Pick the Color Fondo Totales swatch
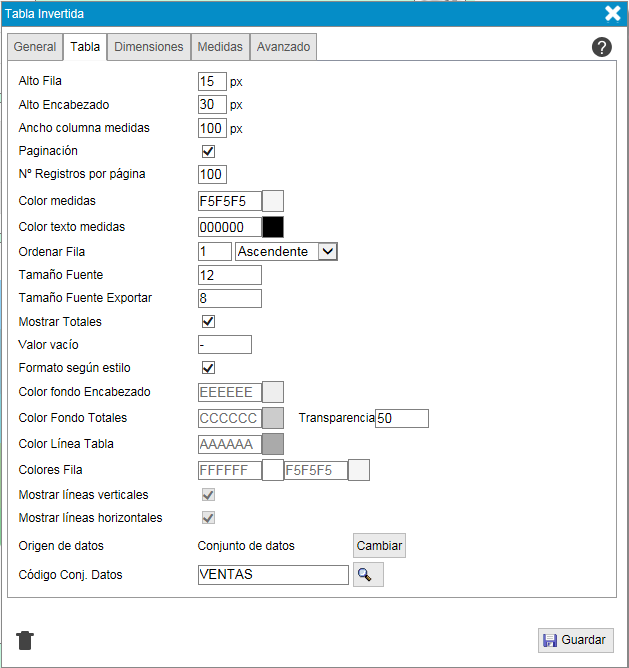Screen dimensions: 629x668 (273, 418)
